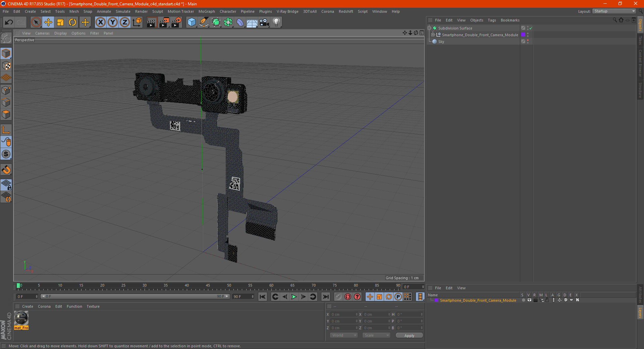Toggle the coordinate system icon
This screenshot has width=644, height=349.
click(137, 22)
